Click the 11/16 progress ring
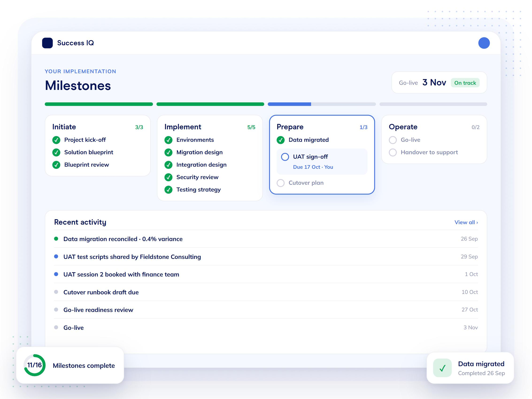 [35, 365]
